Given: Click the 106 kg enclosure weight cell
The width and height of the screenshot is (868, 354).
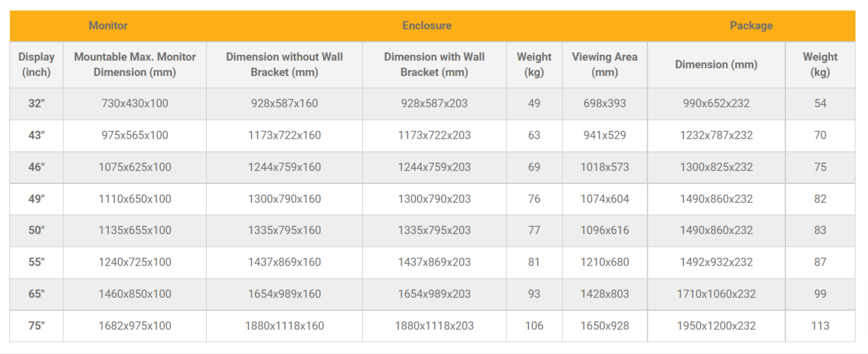Looking at the screenshot, I should coord(534,326).
